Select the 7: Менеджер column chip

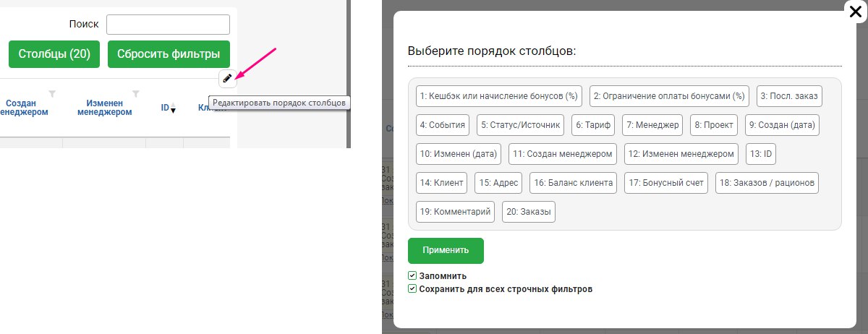coord(652,125)
